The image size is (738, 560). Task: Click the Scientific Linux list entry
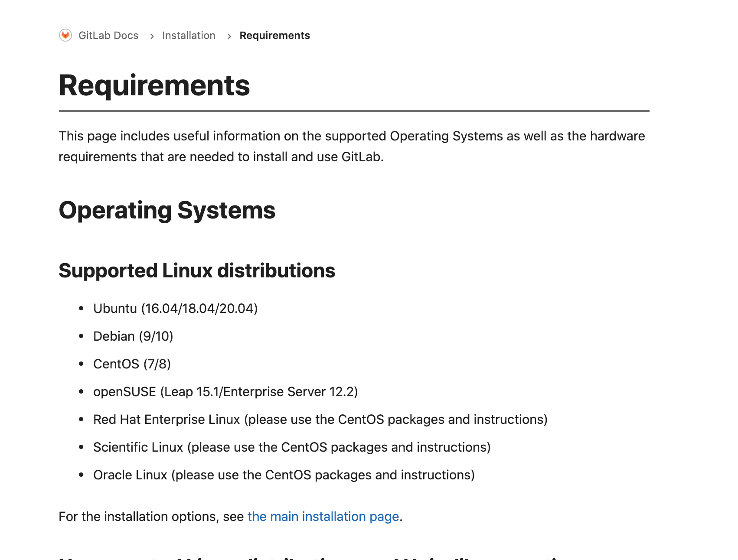point(292,447)
